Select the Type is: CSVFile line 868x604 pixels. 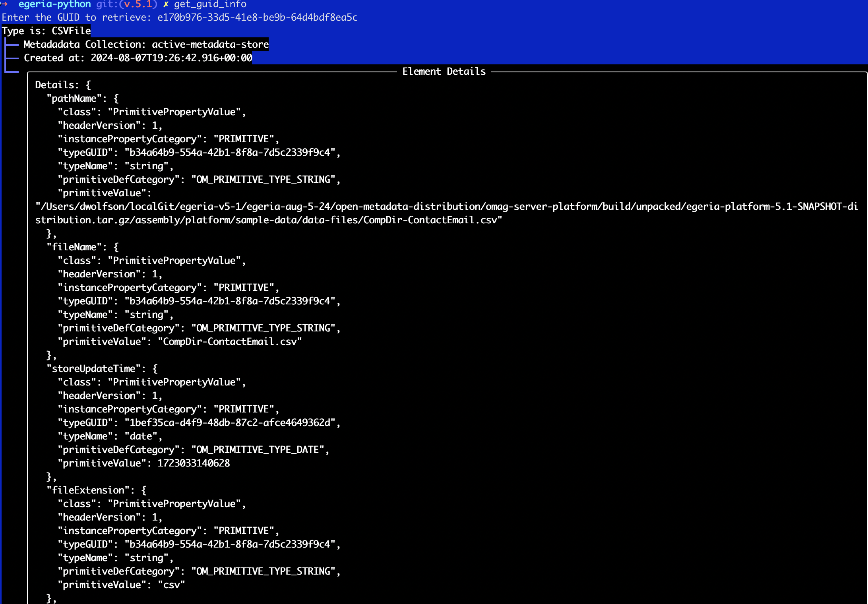coord(46,31)
